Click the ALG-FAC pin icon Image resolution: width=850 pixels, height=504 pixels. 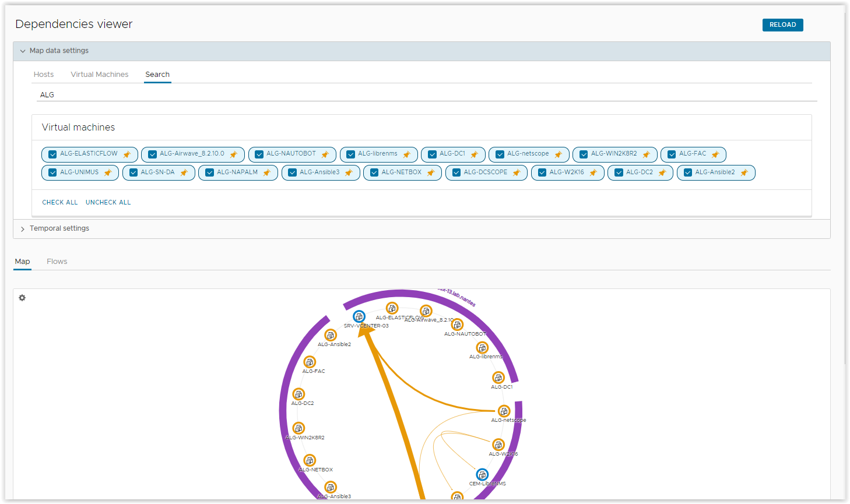pyautogui.click(x=715, y=154)
